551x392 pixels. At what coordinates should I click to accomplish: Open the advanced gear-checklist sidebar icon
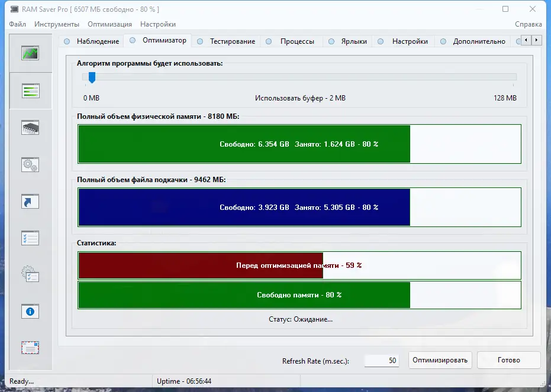pos(30,274)
